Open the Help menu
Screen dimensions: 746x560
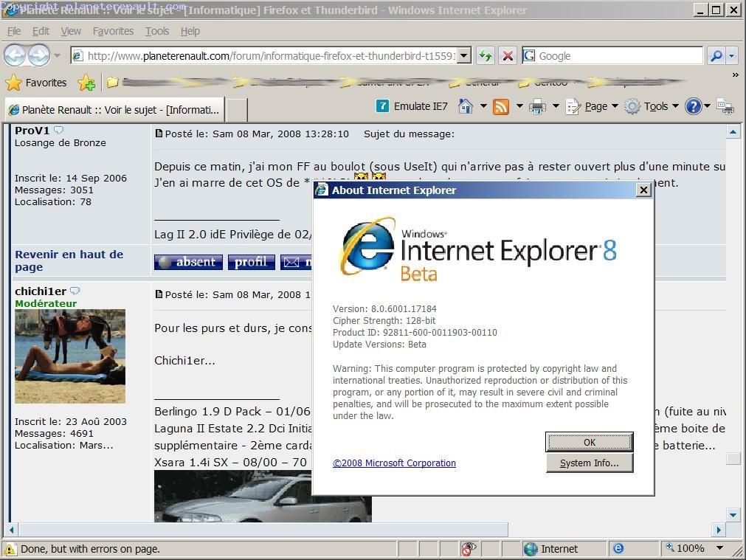[190, 31]
